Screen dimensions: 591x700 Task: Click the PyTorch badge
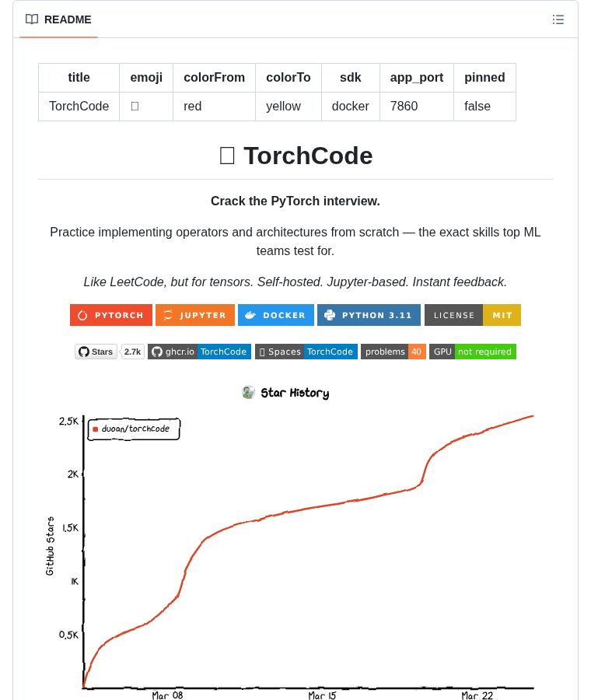tap(111, 315)
